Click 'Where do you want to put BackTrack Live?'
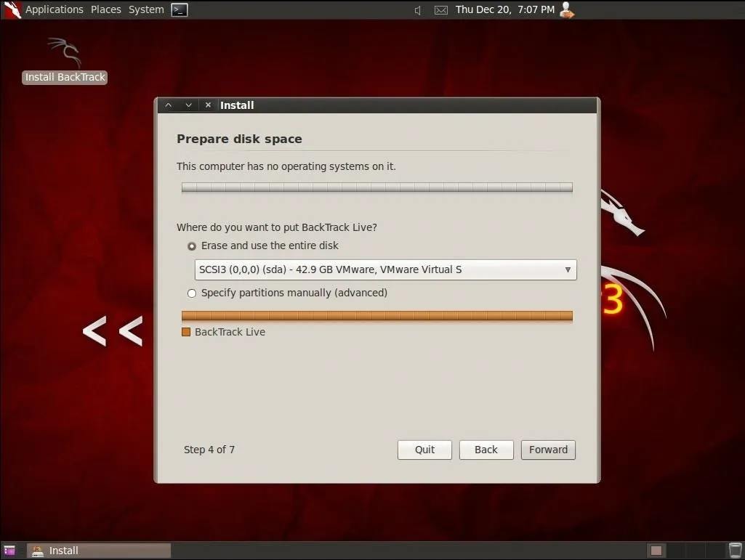Viewport: 745px width, 560px height. click(x=277, y=227)
